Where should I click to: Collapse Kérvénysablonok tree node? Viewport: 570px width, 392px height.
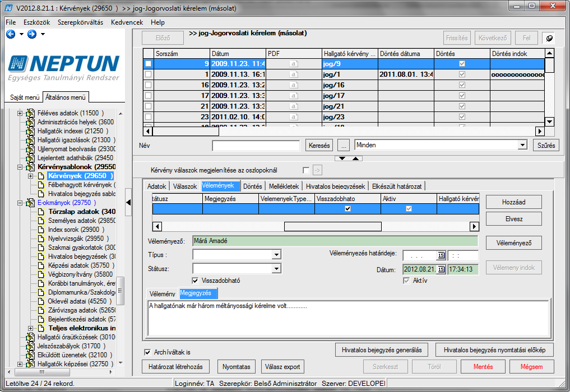coord(20,167)
